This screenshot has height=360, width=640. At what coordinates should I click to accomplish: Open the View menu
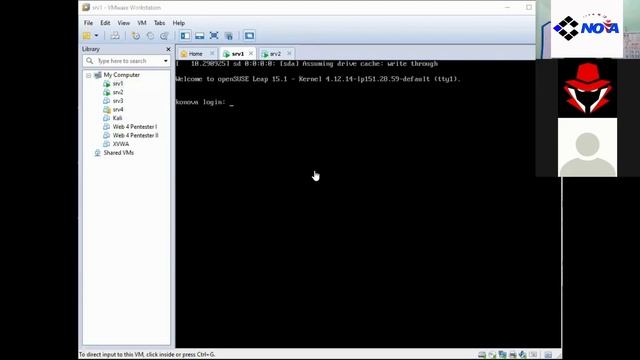tap(124, 23)
